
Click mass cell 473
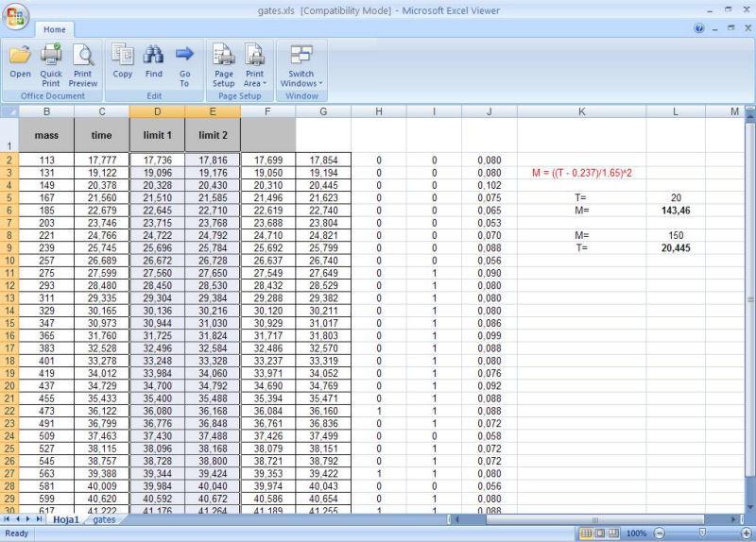click(x=46, y=411)
